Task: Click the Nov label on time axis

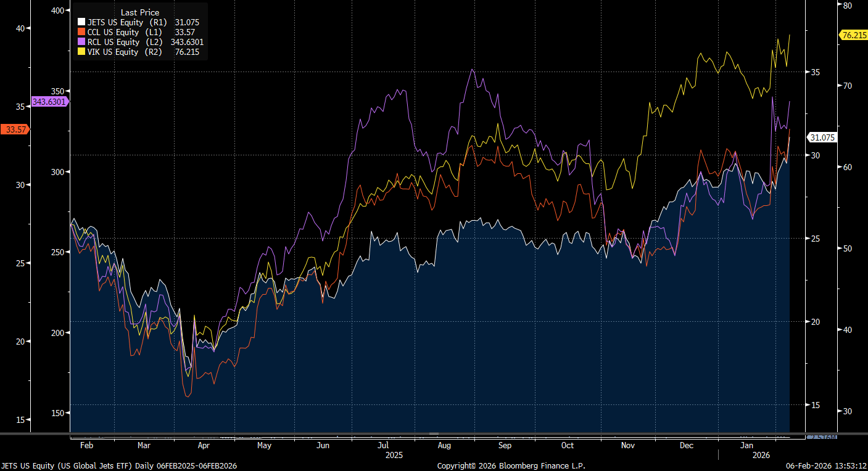Action: 627,445
